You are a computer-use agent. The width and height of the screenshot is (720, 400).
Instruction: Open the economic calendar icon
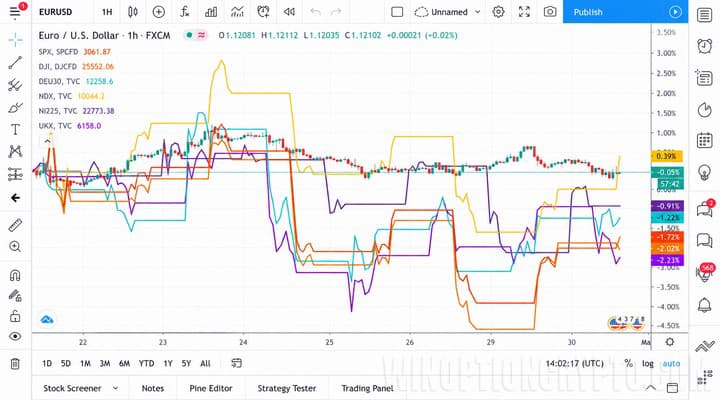coord(704,141)
